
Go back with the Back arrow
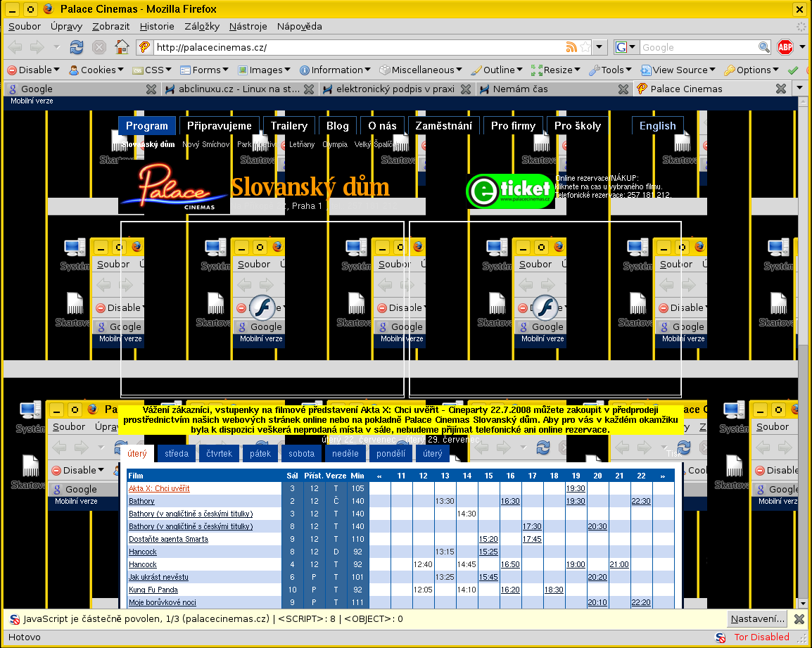[x=15, y=48]
